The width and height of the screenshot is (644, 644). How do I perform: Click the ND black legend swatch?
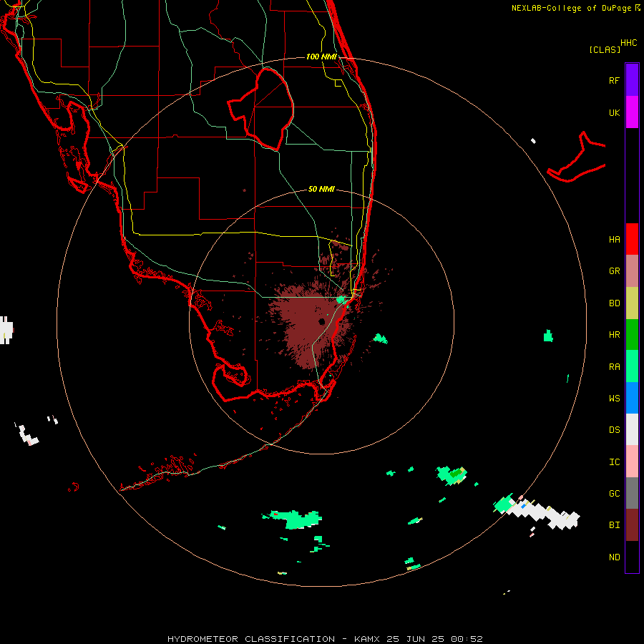click(632, 557)
